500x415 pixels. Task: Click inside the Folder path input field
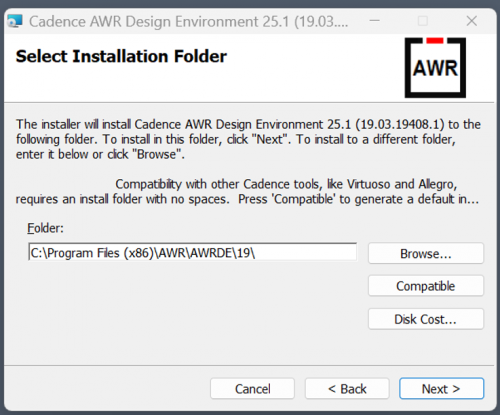pyautogui.click(x=192, y=252)
